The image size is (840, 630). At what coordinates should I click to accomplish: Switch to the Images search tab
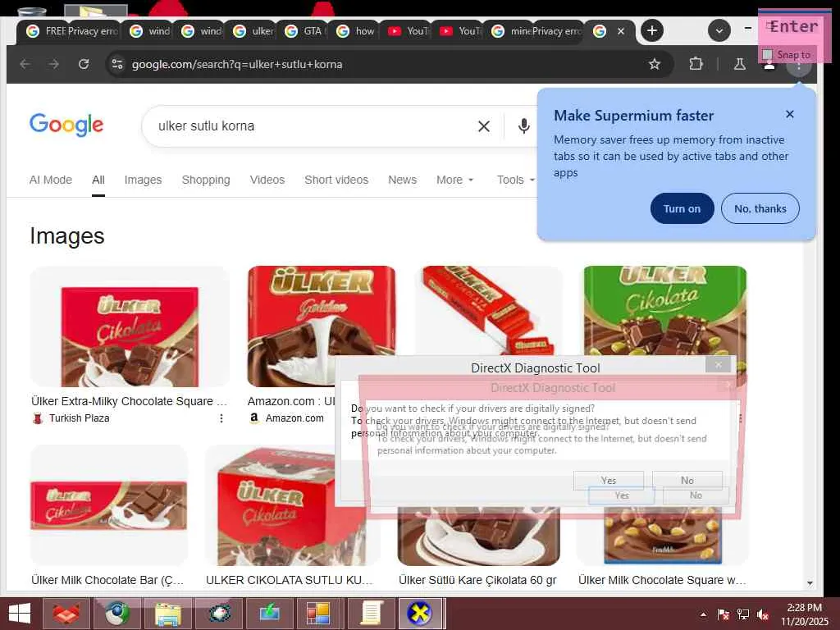click(143, 180)
